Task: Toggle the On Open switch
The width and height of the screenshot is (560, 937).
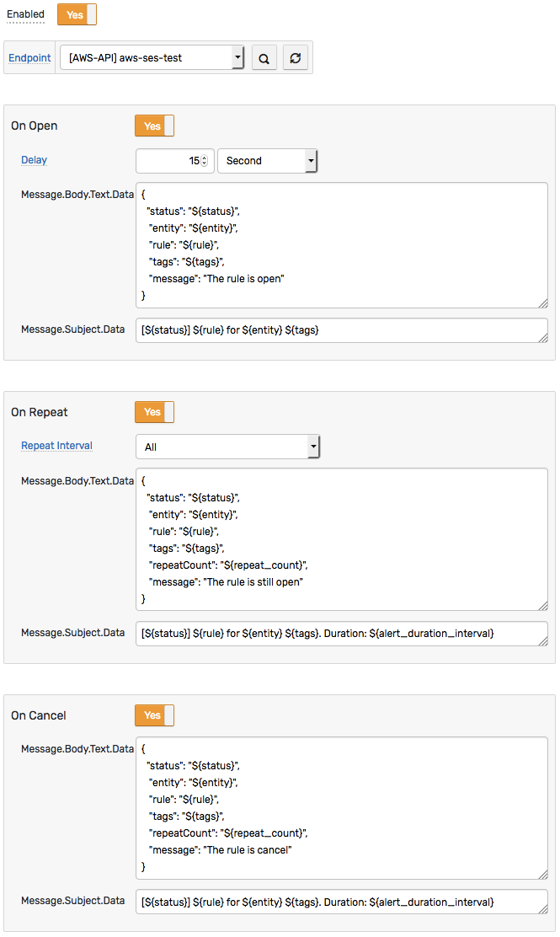Action: tap(154, 126)
